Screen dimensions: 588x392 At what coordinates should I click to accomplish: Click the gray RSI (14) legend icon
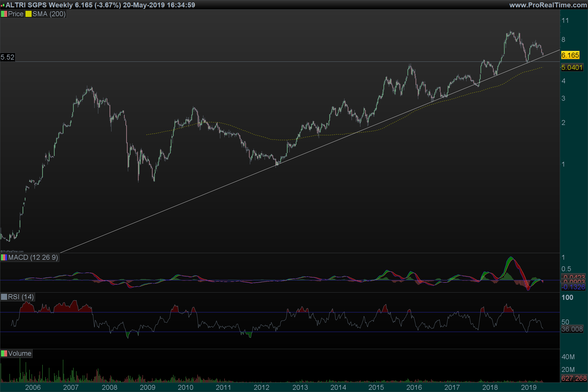(4, 297)
